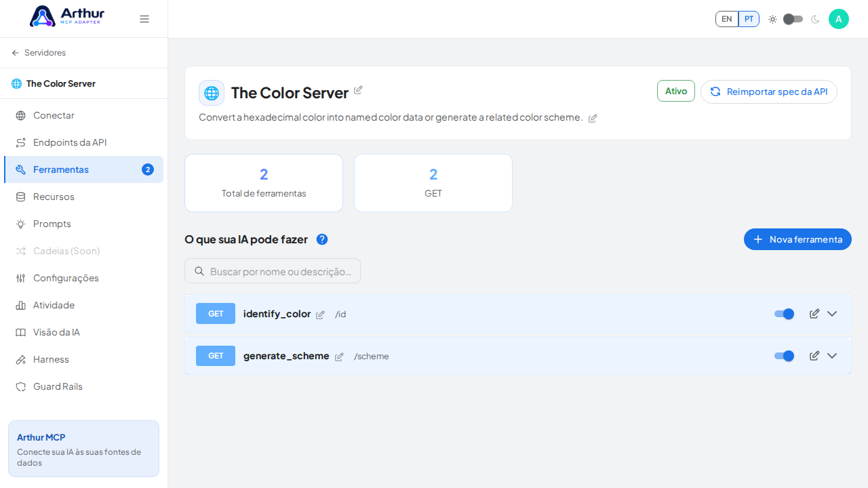The height and width of the screenshot is (488, 868).
Task: Select the Ferramentas menu item
Action: tap(83, 169)
